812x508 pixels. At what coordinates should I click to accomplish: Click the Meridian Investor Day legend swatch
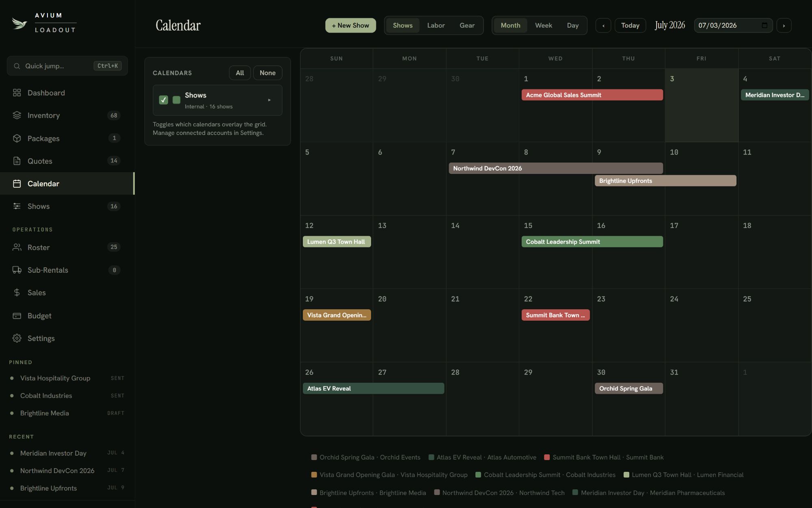(x=575, y=492)
